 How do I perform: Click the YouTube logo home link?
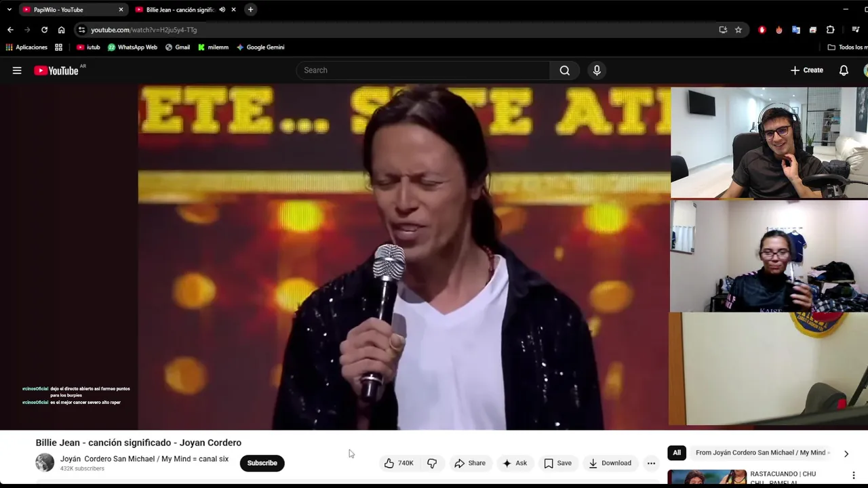[x=56, y=70]
